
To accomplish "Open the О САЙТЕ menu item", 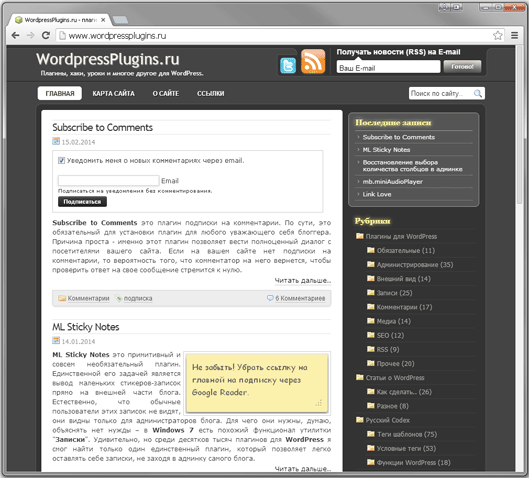I will 166,93.
